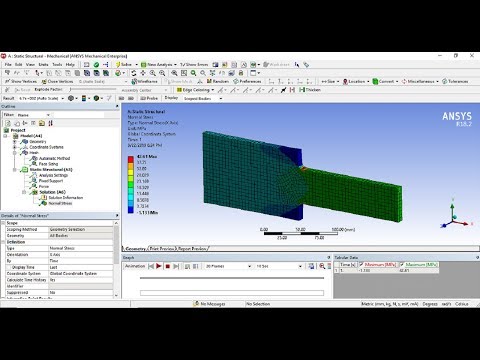480x360 pixels.
Task: Collapse the Mesh tree node
Action: 15,153
